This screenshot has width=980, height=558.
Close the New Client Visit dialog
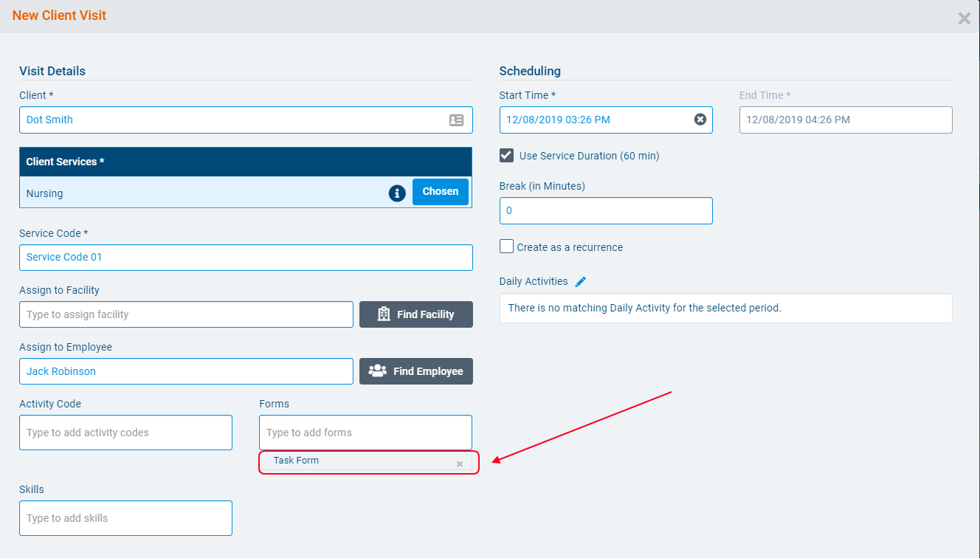pyautogui.click(x=964, y=18)
